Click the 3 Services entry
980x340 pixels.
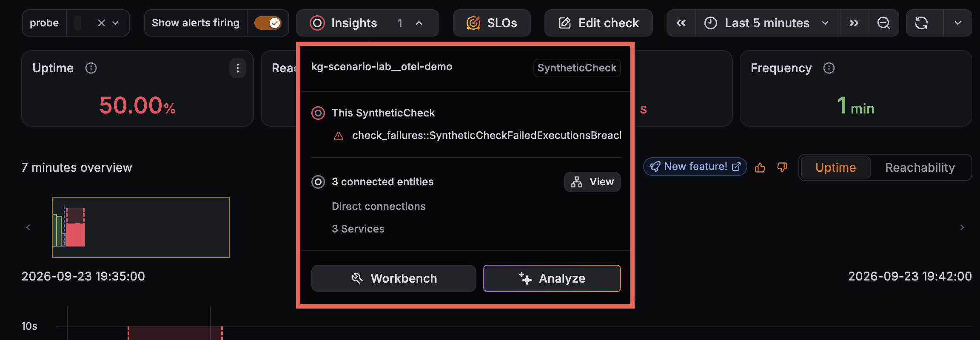point(358,229)
